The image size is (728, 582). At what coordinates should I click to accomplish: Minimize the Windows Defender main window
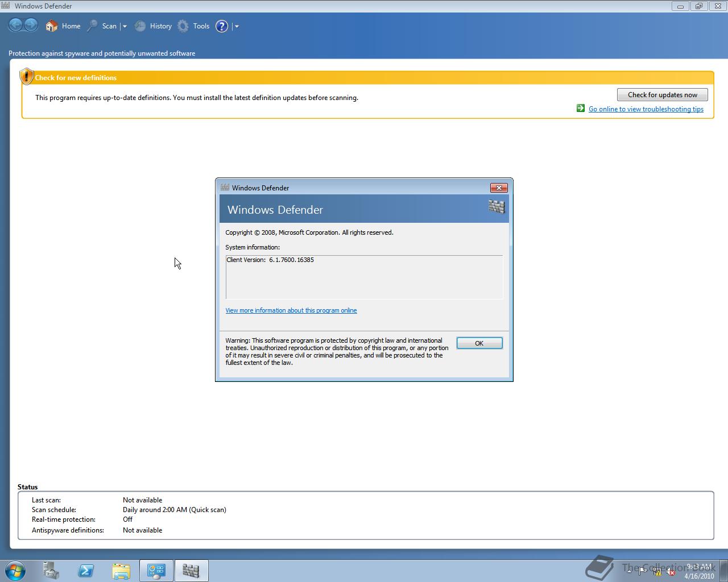click(x=680, y=6)
